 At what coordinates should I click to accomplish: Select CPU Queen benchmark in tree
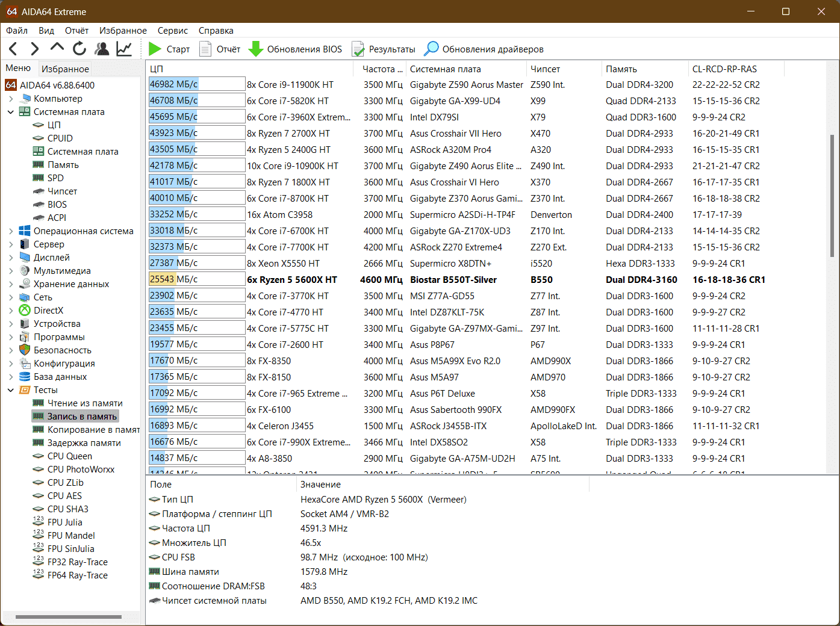click(70, 456)
